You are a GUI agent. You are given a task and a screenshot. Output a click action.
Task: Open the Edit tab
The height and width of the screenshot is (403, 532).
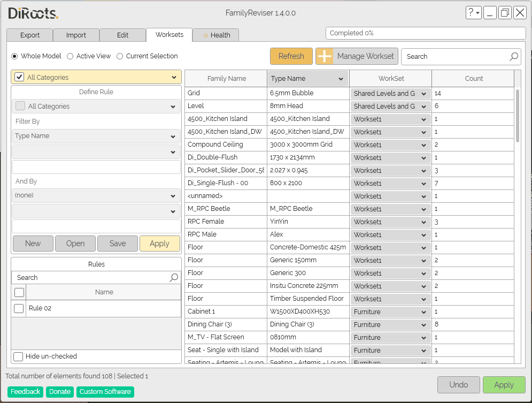122,35
